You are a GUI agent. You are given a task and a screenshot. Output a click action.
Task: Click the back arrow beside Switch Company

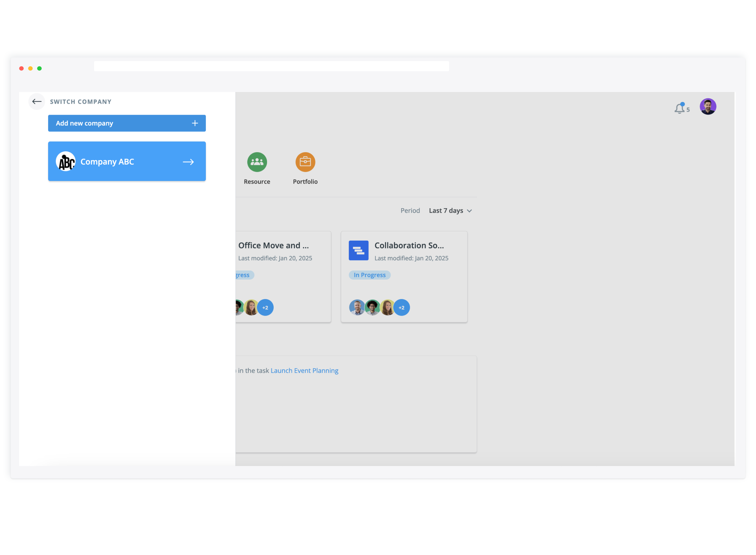click(37, 101)
